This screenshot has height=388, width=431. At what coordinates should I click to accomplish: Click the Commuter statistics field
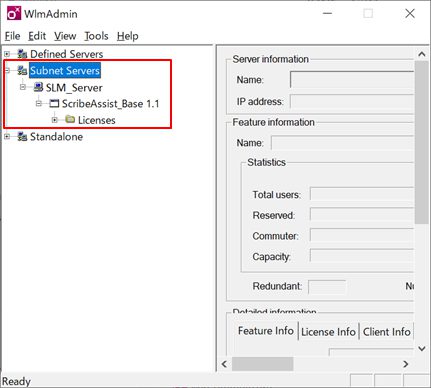pyautogui.click(x=362, y=235)
